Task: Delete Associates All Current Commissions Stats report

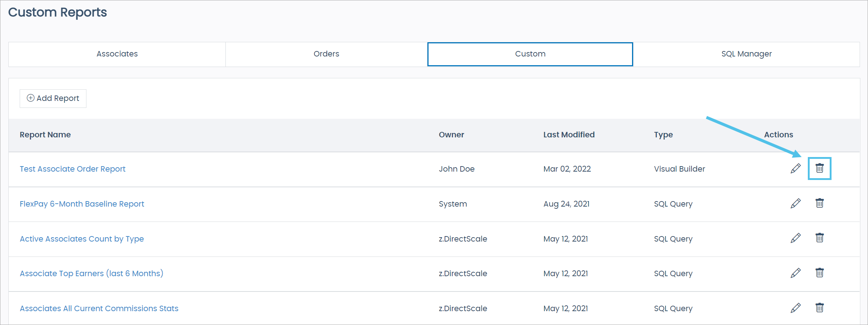Action: click(819, 308)
